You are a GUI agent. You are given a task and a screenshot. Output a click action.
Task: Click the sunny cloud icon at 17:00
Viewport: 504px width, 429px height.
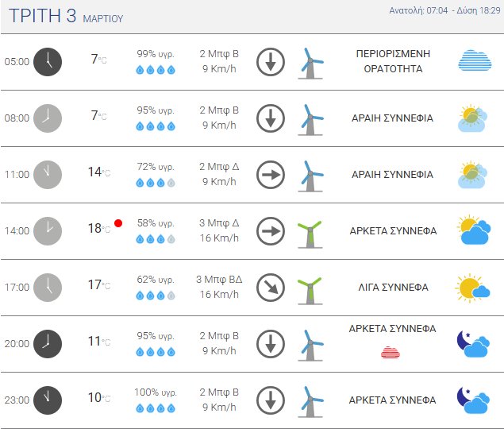[473, 288]
